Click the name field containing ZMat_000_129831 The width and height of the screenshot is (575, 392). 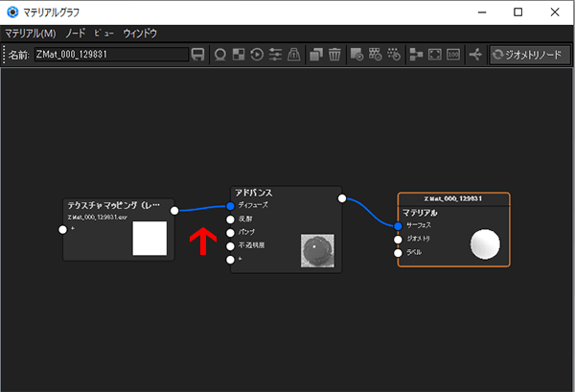coord(110,55)
